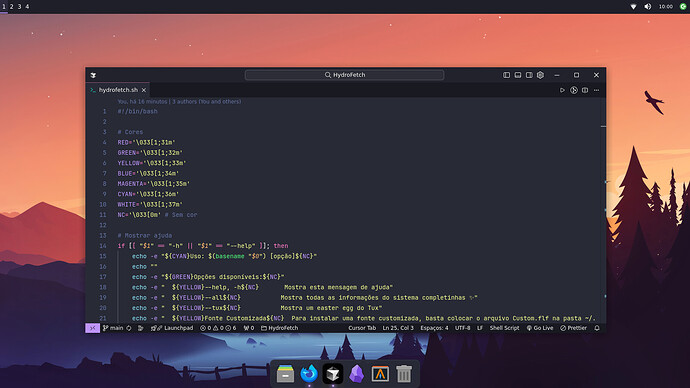Synchronize changes with the sync icon

pyautogui.click(x=129, y=328)
